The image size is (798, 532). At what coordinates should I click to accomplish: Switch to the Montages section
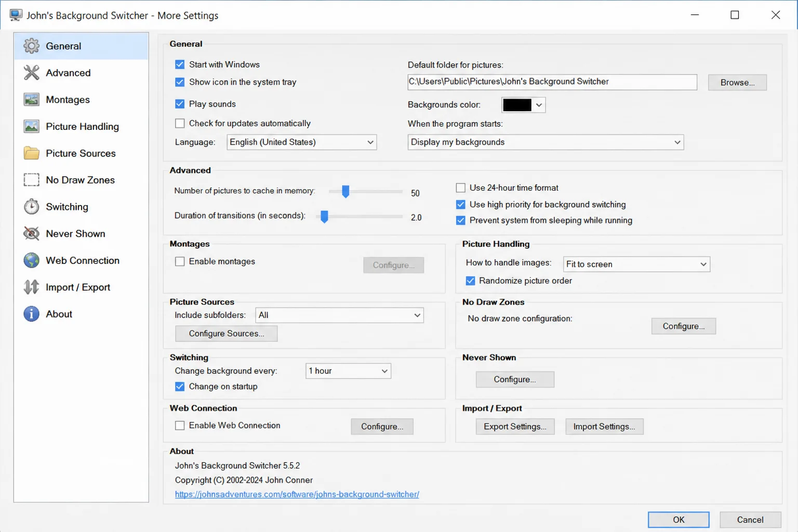[x=81, y=99]
